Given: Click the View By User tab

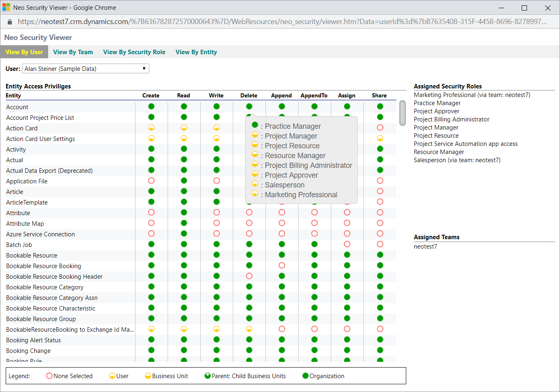Looking at the screenshot, I should tap(24, 52).
